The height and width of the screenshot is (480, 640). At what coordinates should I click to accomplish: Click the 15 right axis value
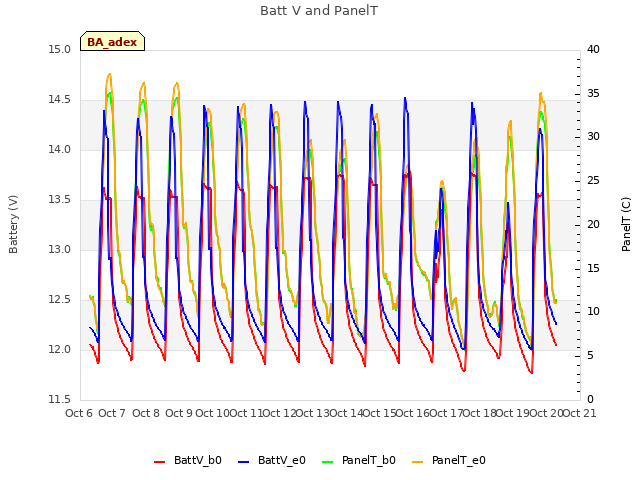[593, 268]
